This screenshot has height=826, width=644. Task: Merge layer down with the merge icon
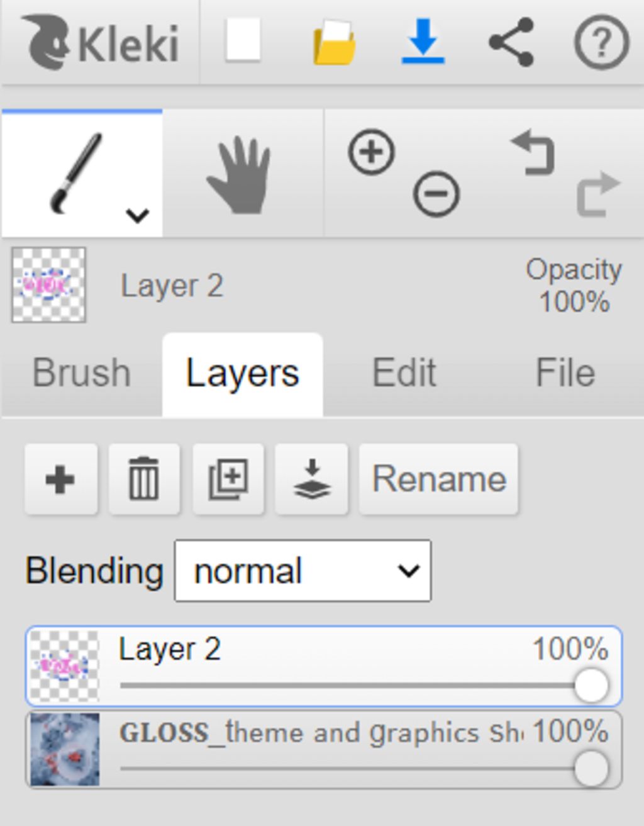(312, 479)
